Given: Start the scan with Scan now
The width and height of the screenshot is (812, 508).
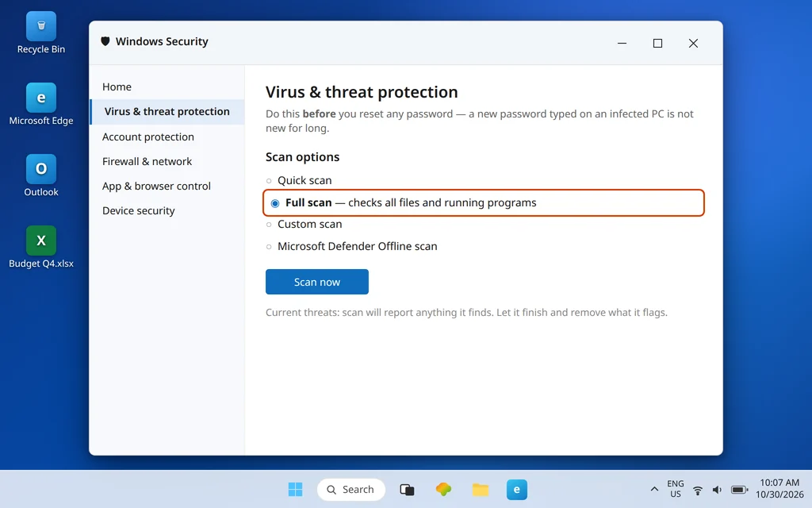Looking at the screenshot, I should tap(317, 282).
